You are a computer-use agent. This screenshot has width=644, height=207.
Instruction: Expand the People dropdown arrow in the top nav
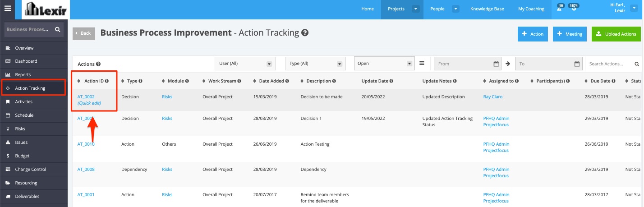[x=456, y=9]
